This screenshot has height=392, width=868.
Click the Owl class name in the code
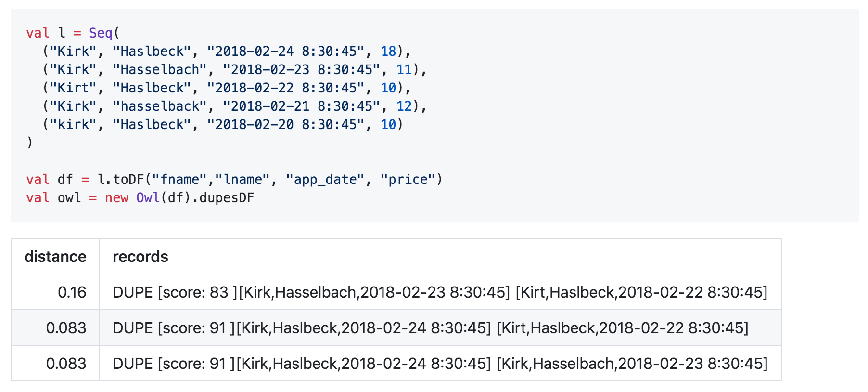148,197
